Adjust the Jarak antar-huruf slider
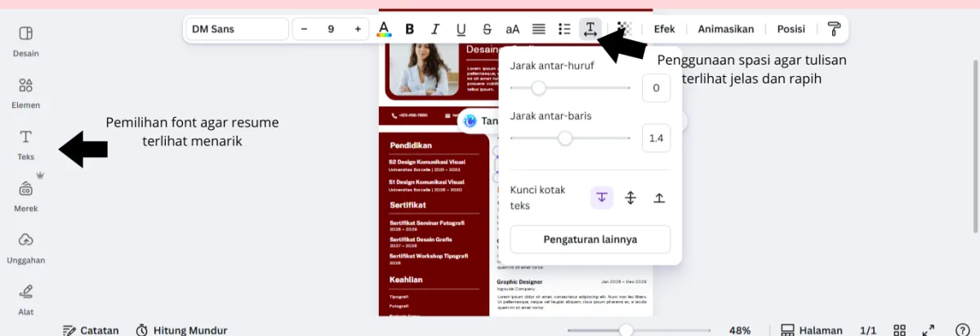The image size is (980, 336). [x=538, y=87]
